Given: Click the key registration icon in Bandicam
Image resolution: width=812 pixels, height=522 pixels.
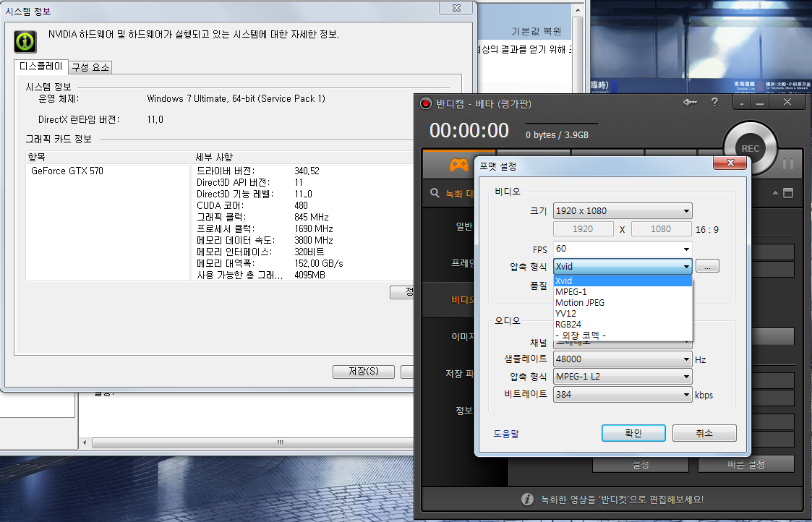Looking at the screenshot, I should (690, 103).
